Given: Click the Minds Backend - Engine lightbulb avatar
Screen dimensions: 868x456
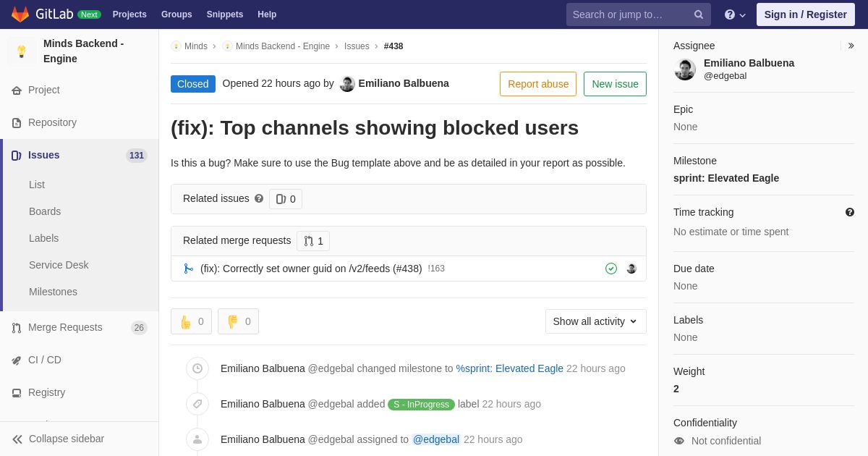Looking at the screenshot, I should [22, 51].
